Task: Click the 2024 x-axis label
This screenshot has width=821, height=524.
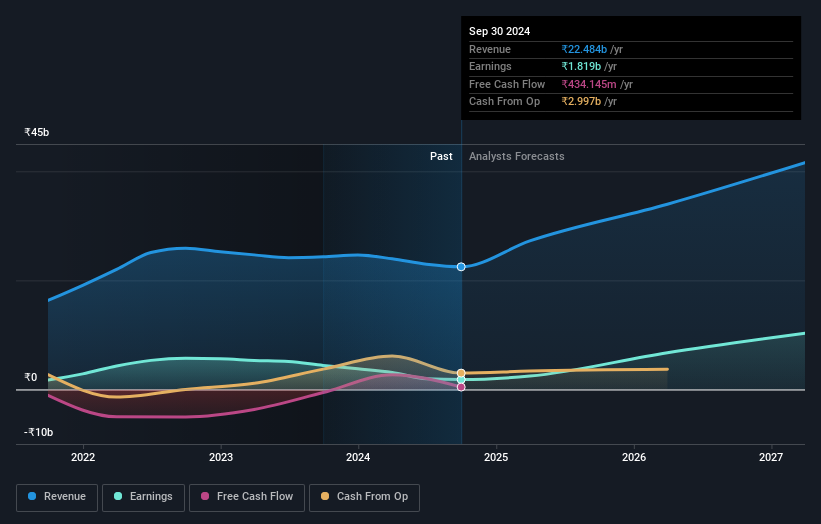Action: point(358,458)
